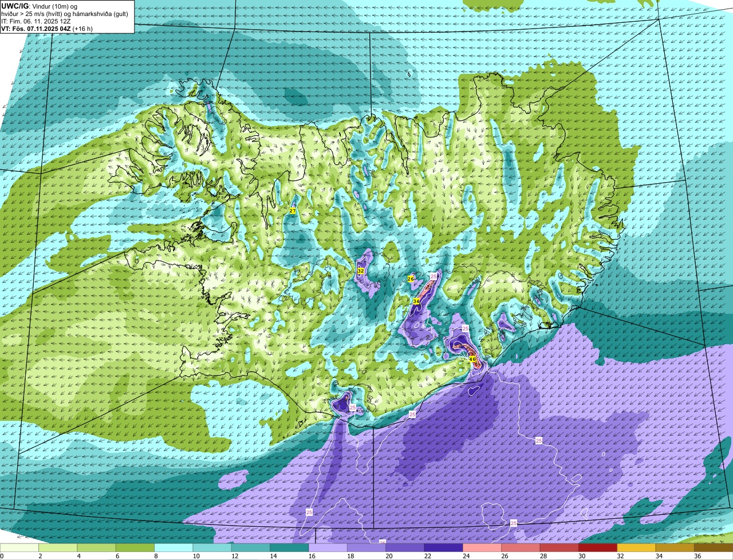
Task: Click the pale cream 0–2 m/s legend swatch
Action: pyautogui.click(x=19, y=548)
